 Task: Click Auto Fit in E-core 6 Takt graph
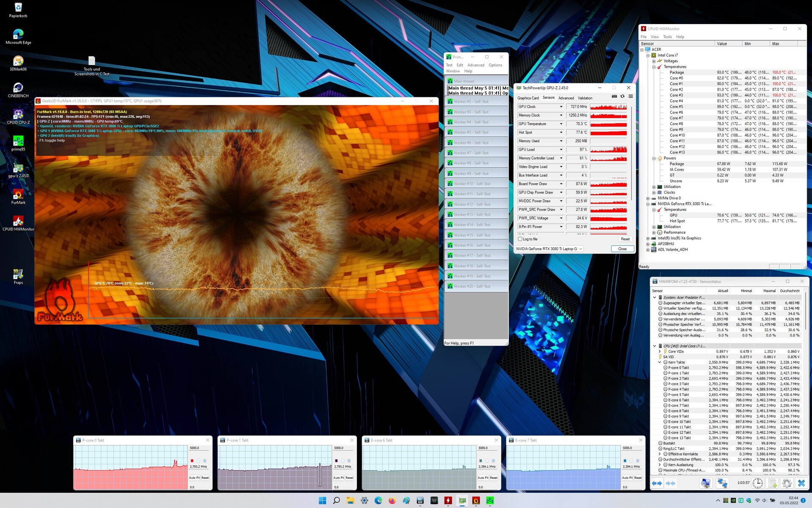click(x=483, y=478)
